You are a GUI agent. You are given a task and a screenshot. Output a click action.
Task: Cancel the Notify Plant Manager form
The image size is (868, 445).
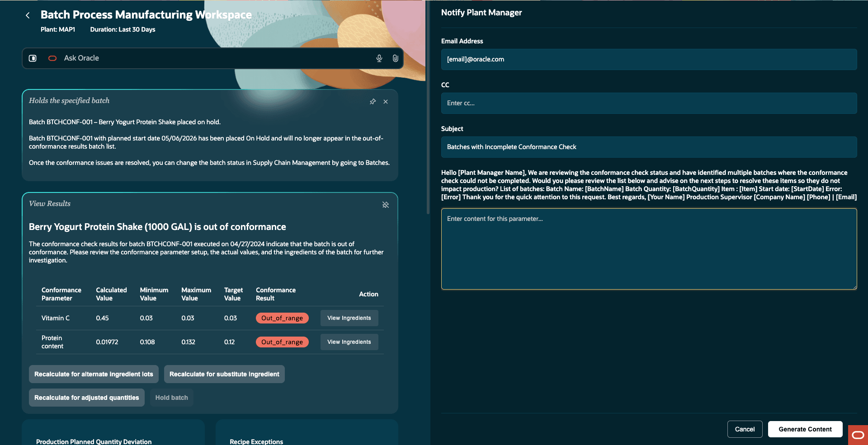[745, 429]
